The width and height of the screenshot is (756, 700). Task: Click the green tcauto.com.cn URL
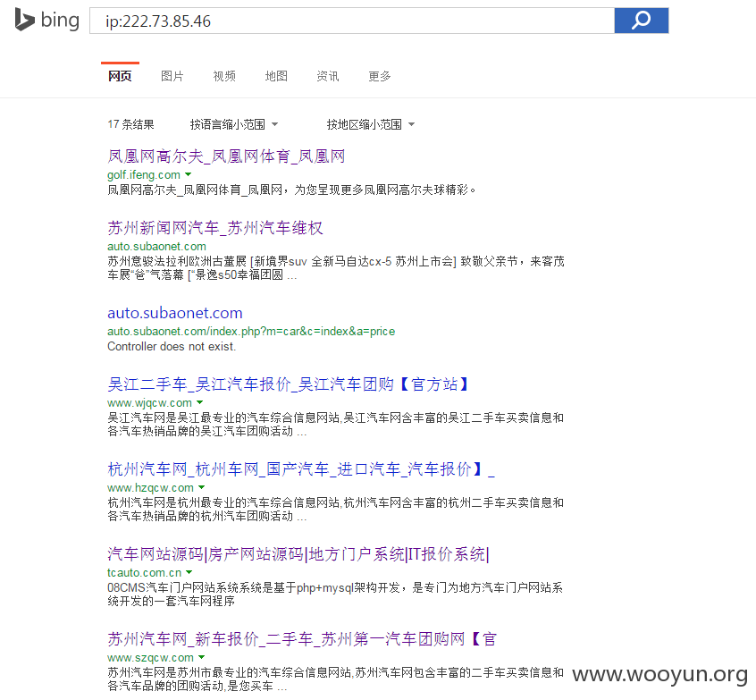[144, 573]
